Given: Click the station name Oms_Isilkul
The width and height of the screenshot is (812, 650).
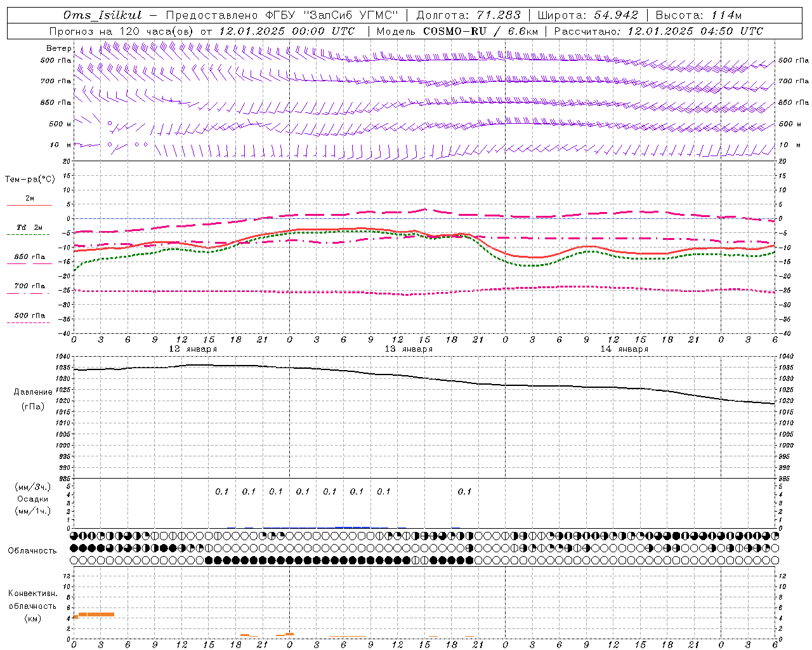Looking at the screenshot, I should [x=103, y=15].
